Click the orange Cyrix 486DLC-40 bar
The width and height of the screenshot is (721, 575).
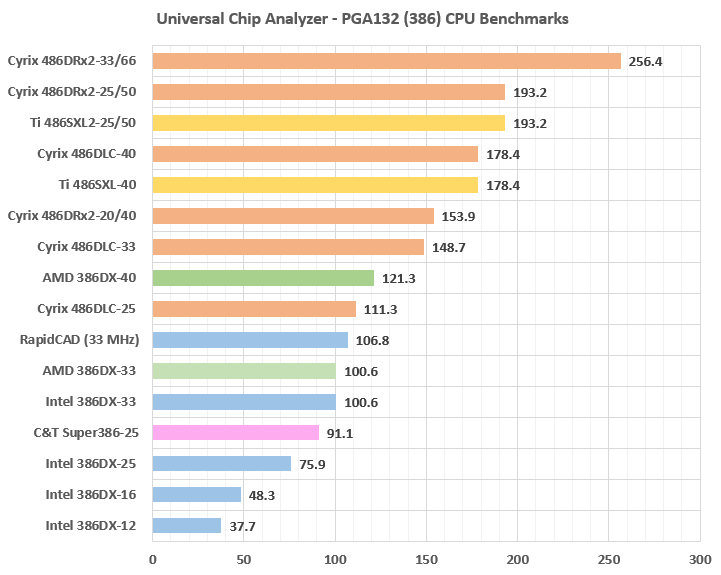pyautogui.click(x=315, y=154)
